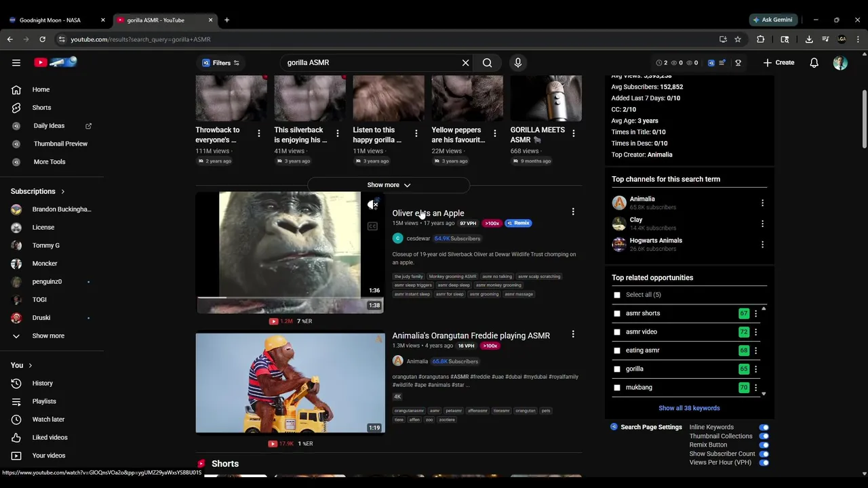Open options for the Throwback to everyone's short
The height and width of the screenshot is (488, 868).
click(x=258, y=134)
